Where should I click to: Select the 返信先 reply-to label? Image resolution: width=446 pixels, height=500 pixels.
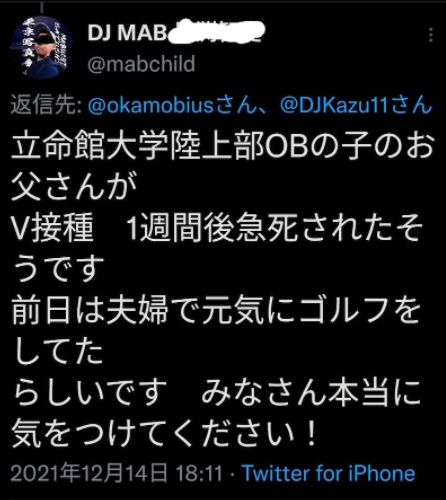(46, 105)
